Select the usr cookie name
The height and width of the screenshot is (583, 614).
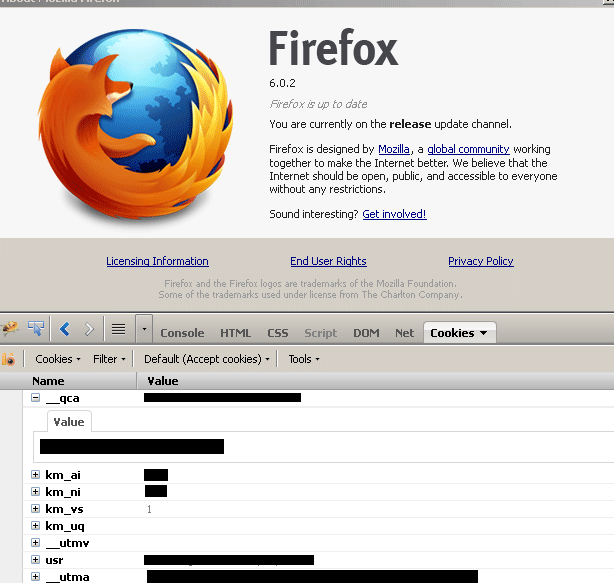[x=54, y=560]
